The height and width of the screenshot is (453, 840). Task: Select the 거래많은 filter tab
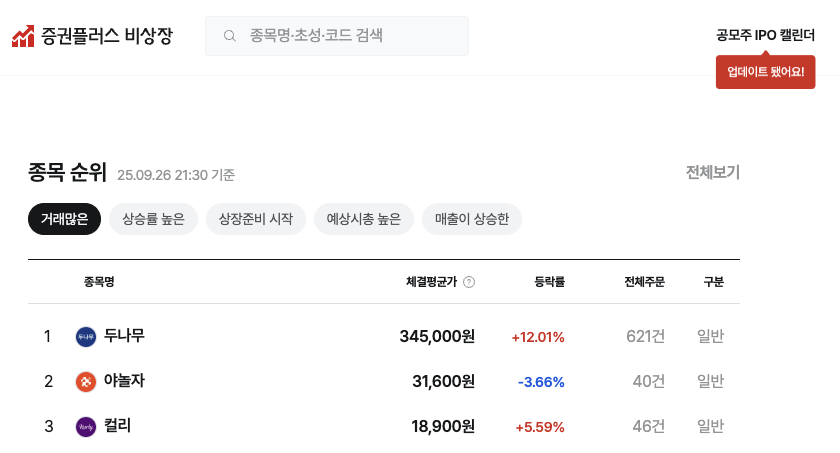click(65, 219)
